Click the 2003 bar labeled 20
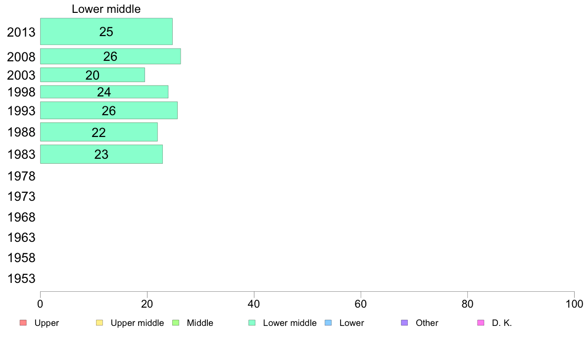Screen dimensions: 588x364 point(92,75)
